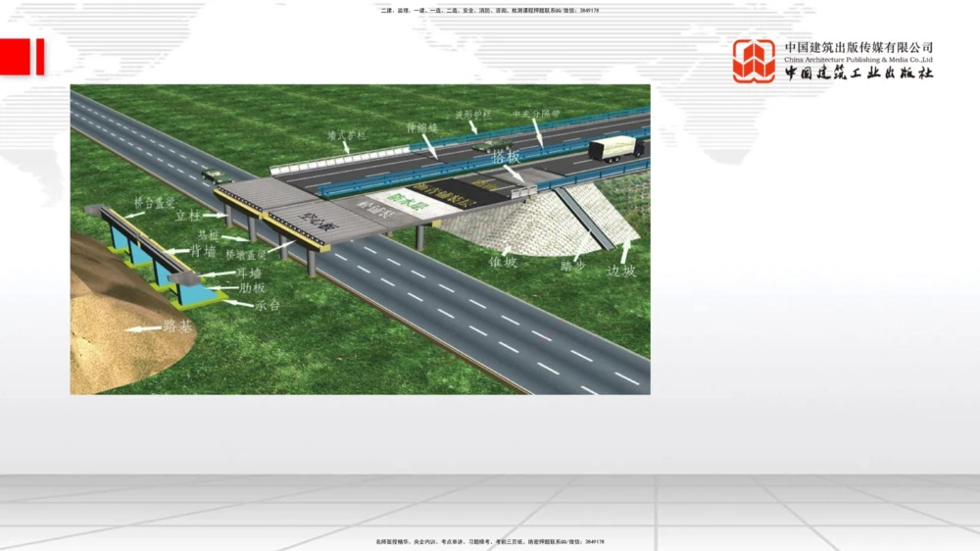Click the 搭板 label on the bridge

click(x=506, y=157)
